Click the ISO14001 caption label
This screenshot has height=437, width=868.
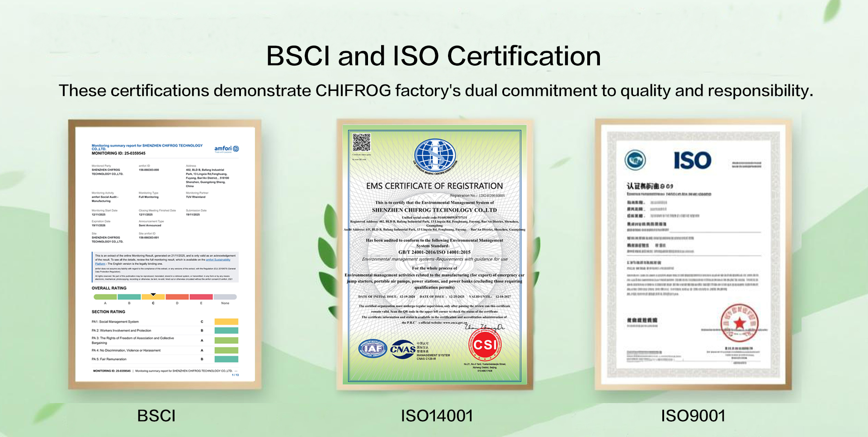(x=437, y=416)
